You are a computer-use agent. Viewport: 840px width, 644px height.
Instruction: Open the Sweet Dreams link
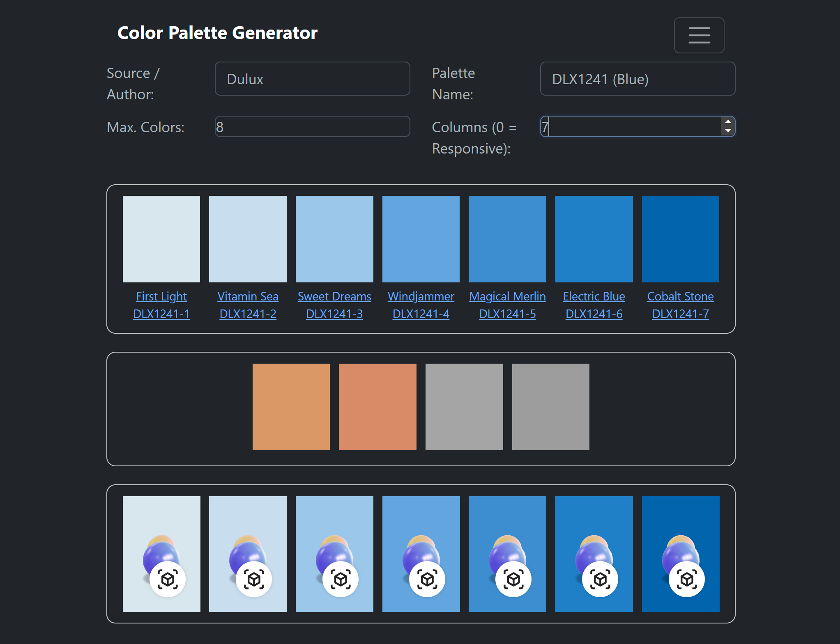click(x=334, y=296)
